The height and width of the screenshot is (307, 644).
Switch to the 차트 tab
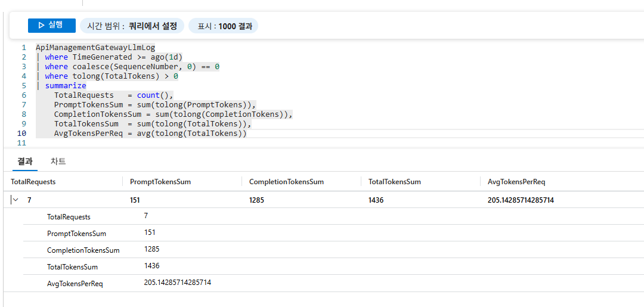click(x=58, y=162)
